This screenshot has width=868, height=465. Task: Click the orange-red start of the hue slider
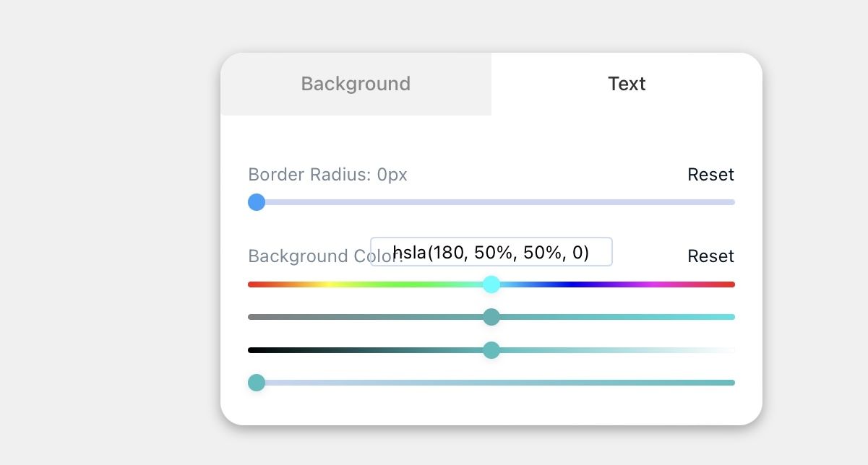point(252,284)
